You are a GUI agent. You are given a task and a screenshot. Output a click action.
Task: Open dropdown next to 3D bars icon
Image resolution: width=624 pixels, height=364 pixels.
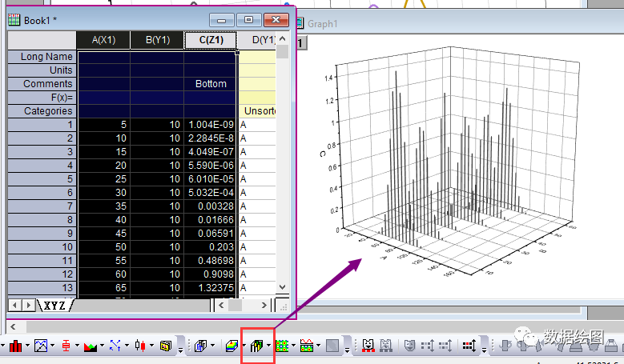(269, 346)
